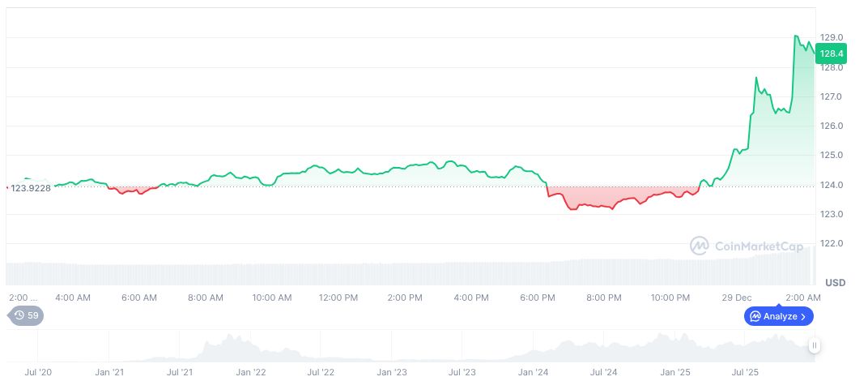Jump to Jul '20 in navigator timeline
868x381 pixels.
coord(39,372)
